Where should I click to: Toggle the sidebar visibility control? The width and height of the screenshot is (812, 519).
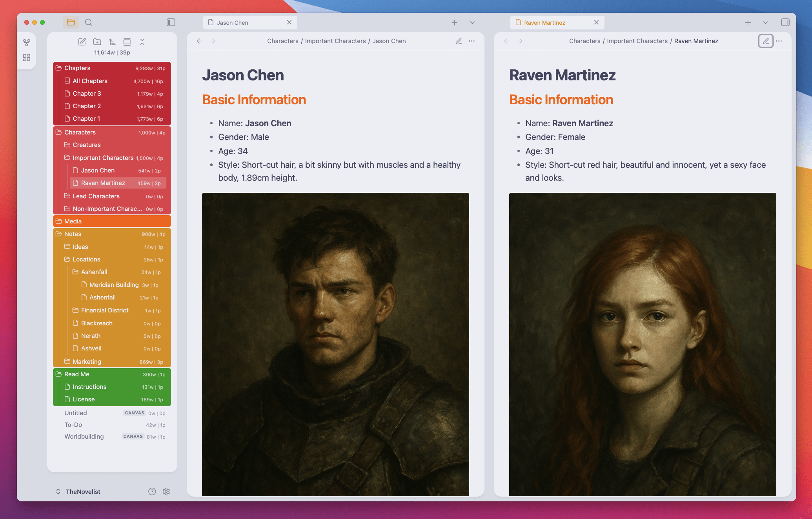(x=171, y=22)
